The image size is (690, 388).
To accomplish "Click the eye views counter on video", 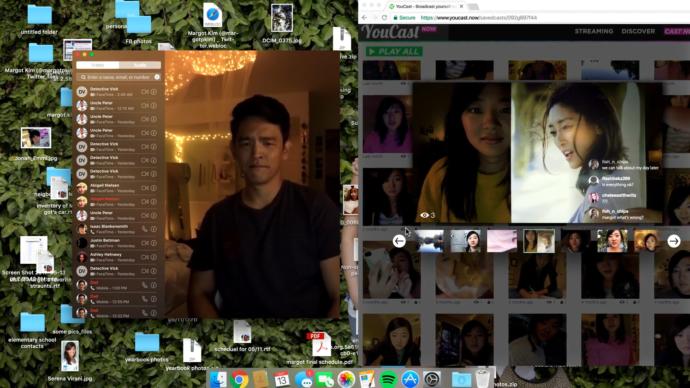I will (427, 215).
